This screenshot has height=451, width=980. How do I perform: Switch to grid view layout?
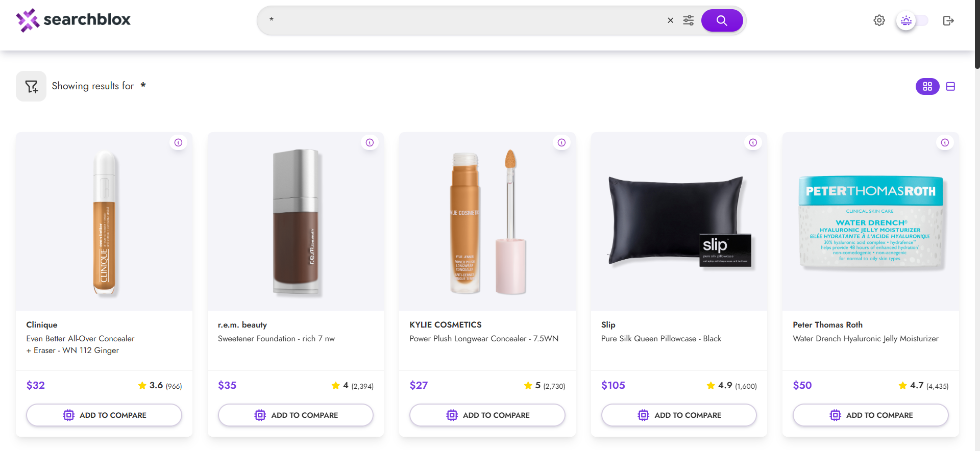tap(927, 86)
